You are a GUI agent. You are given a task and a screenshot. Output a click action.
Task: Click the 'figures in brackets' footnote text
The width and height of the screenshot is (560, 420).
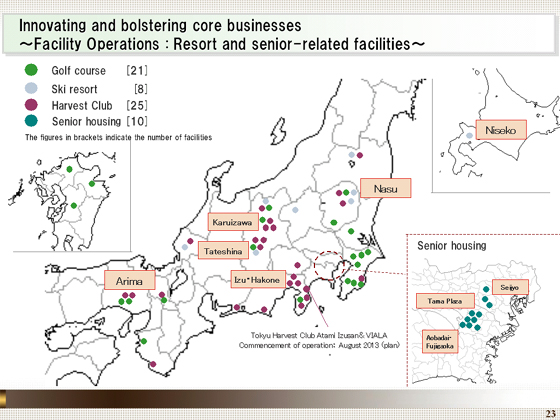118,137
